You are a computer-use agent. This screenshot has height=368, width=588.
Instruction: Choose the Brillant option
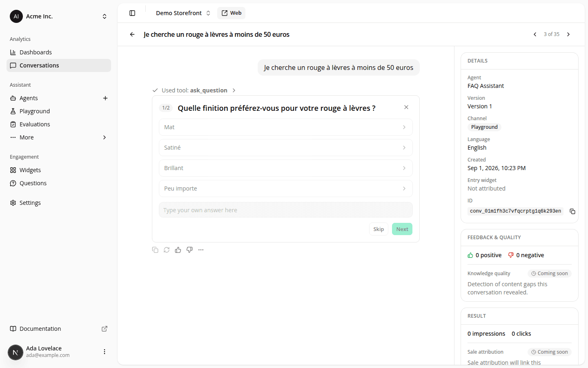[x=286, y=168]
